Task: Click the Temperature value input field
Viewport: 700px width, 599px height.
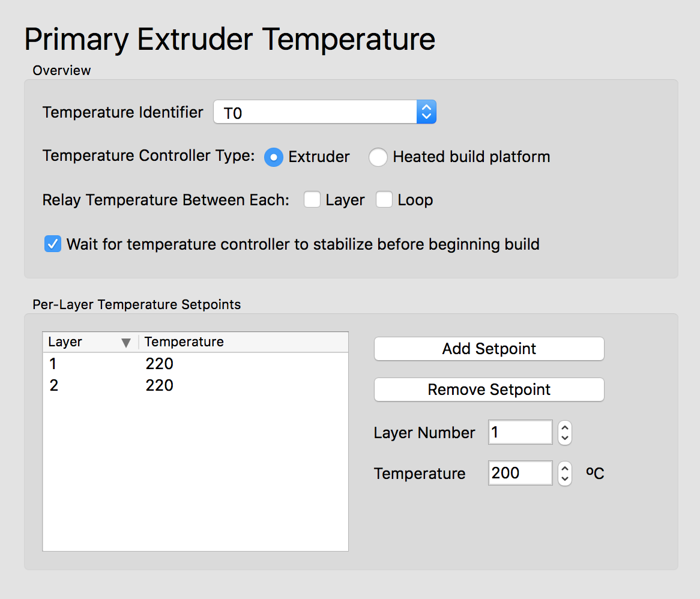Action: pos(520,473)
